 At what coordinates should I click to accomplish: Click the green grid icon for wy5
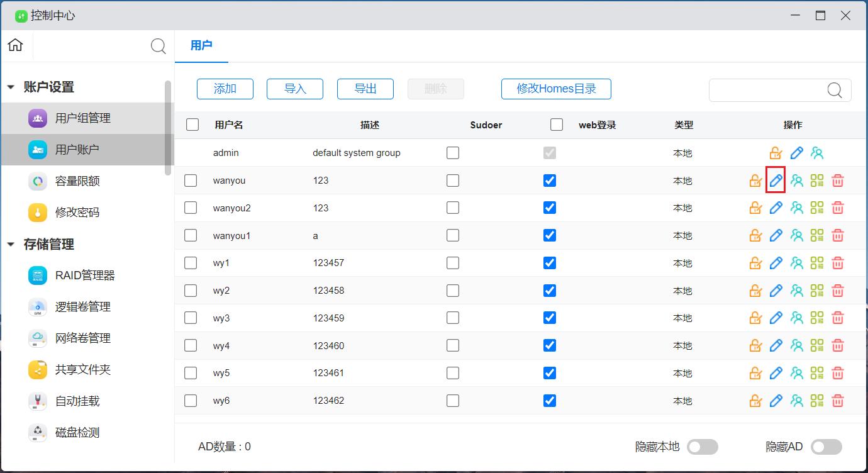(817, 373)
